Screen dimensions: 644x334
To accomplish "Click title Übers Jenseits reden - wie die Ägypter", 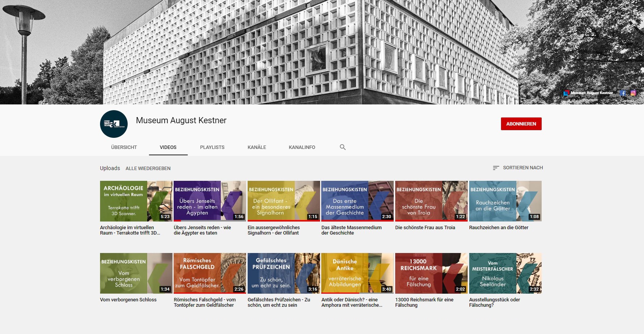I will (x=202, y=230).
